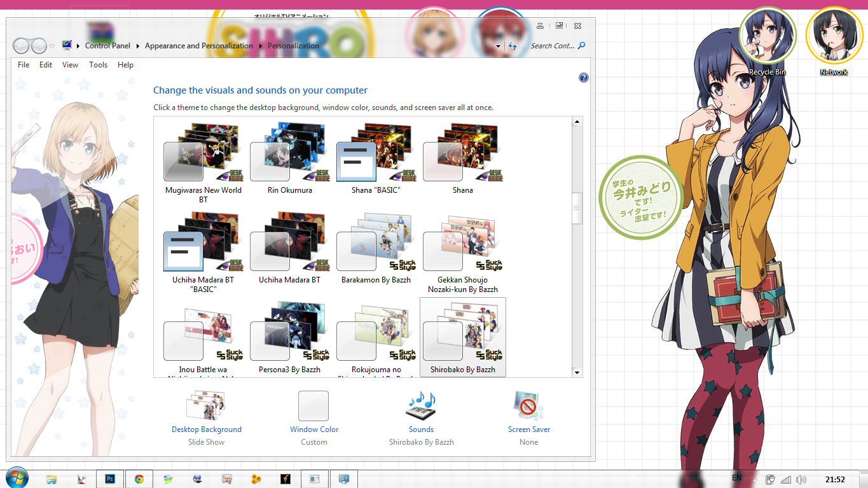Image resolution: width=868 pixels, height=488 pixels.
Task: Click the search magnifier icon
Action: [582, 46]
